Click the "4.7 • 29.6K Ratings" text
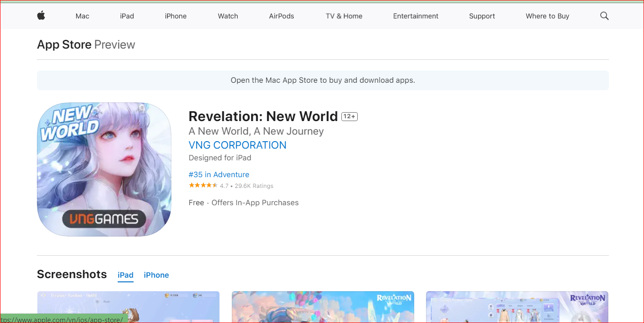644x323 pixels. point(247,186)
